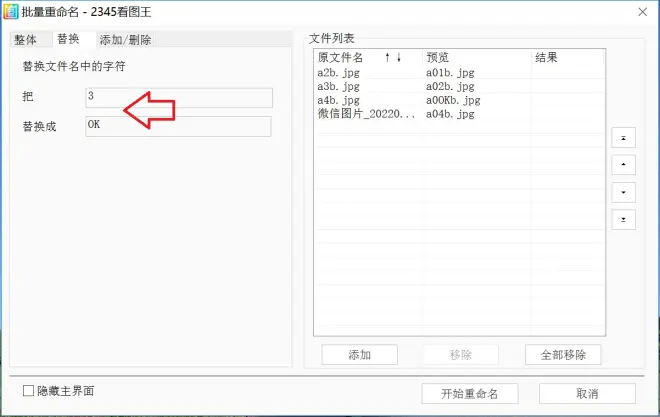Close the batch rename dialog

(641, 11)
